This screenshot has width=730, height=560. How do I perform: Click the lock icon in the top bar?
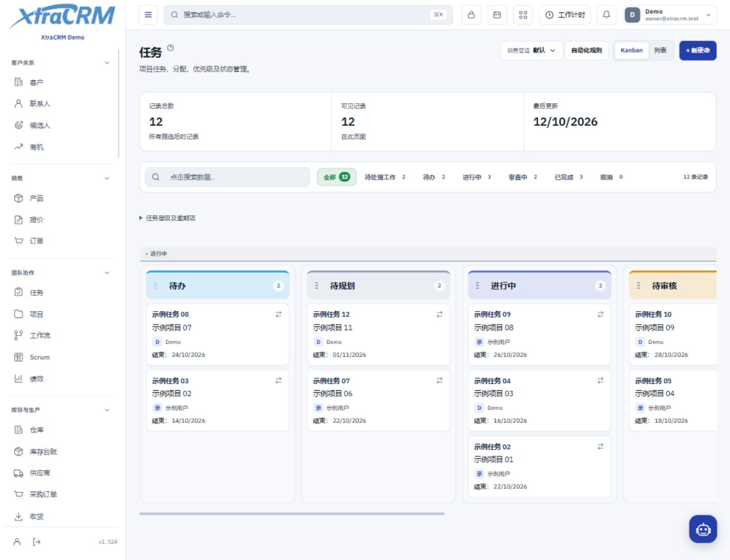471,15
